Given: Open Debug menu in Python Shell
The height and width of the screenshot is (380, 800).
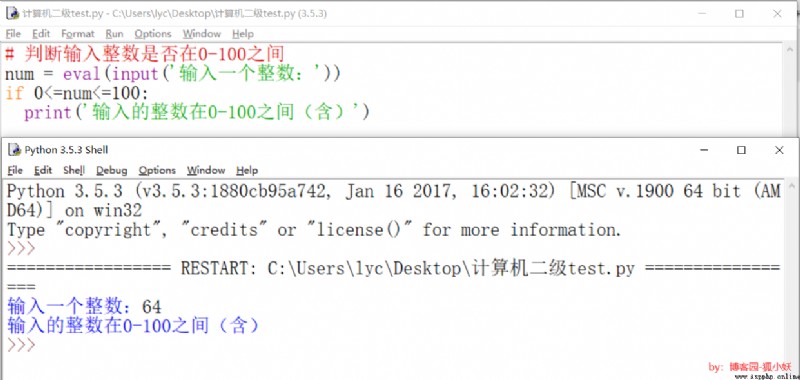Looking at the screenshot, I should tap(111, 170).
